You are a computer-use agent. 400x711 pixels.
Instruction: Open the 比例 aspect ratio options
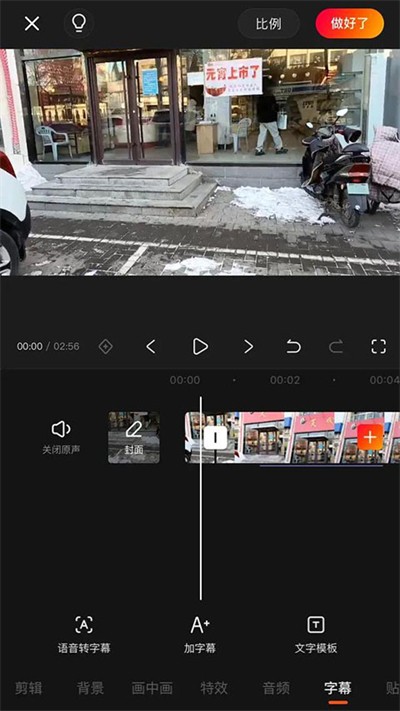pos(268,24)
